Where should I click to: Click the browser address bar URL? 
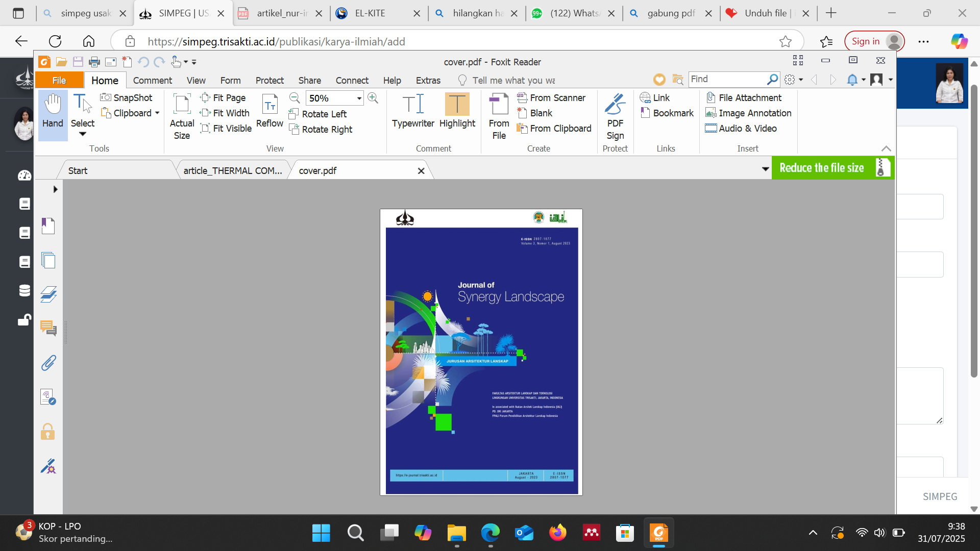[276, 41]
